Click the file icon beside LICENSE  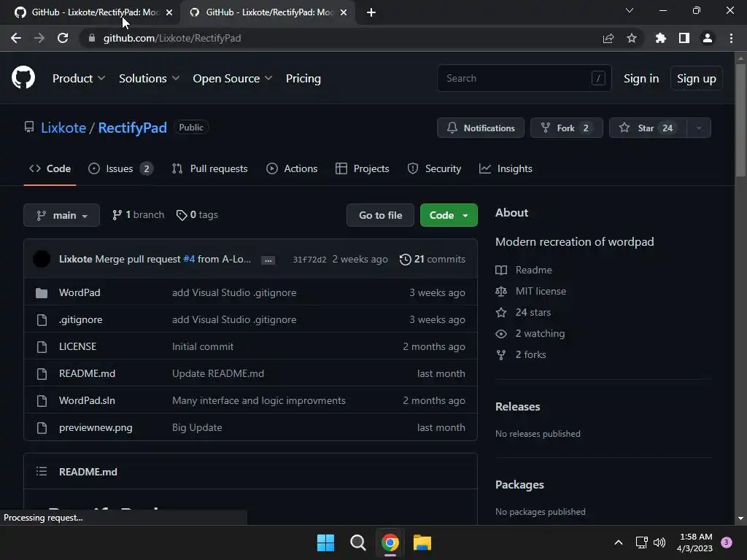click(42, 346)
